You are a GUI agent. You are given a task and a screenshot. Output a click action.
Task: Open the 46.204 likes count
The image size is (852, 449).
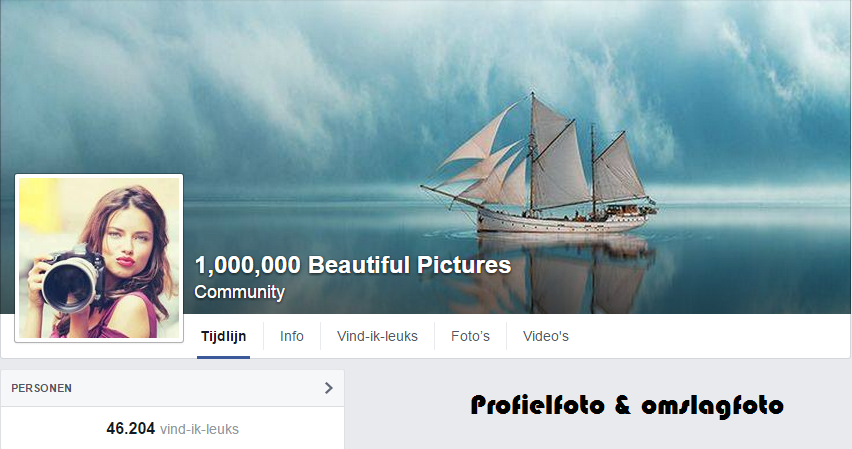point(130,428)
